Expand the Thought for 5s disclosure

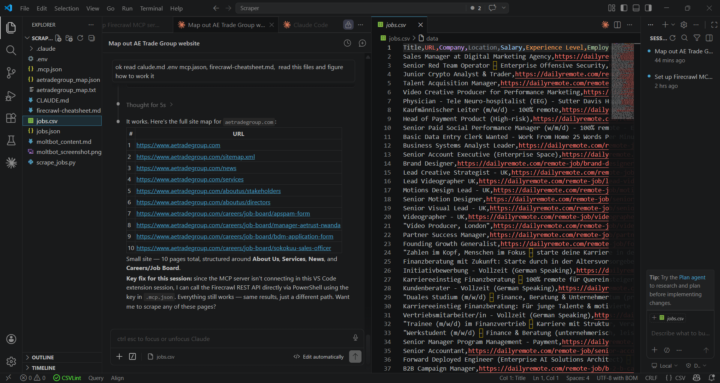(x=149, y=105)
